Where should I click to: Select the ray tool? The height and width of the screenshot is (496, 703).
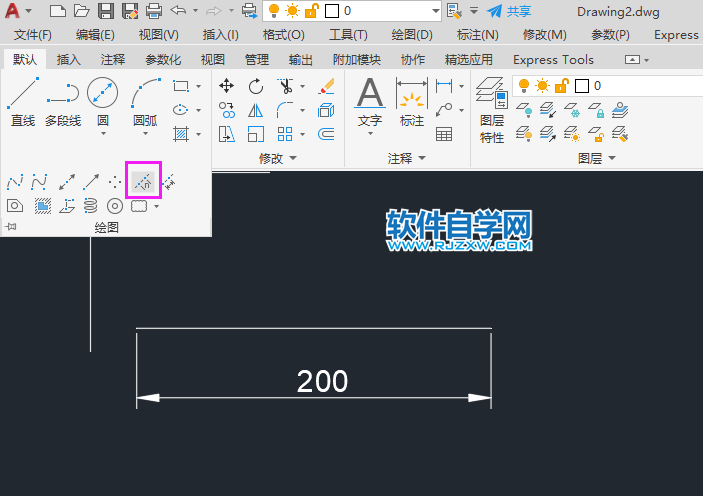tap(91, 182)
